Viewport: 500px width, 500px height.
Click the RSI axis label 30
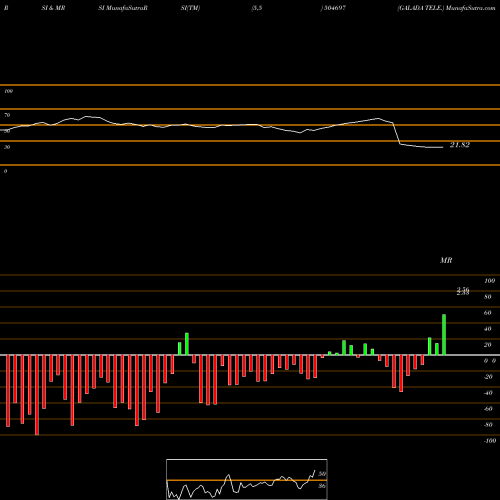tap(7, 147)
